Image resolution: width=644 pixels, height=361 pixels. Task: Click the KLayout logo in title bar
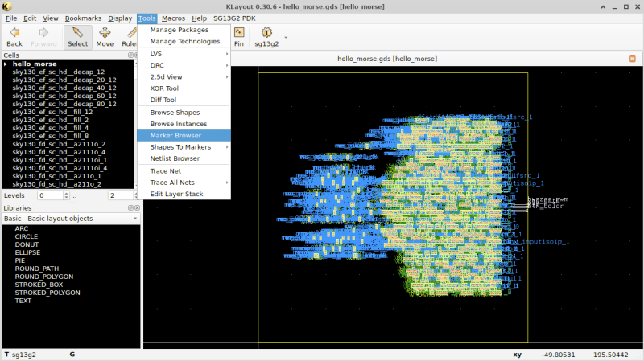[6, 6]
